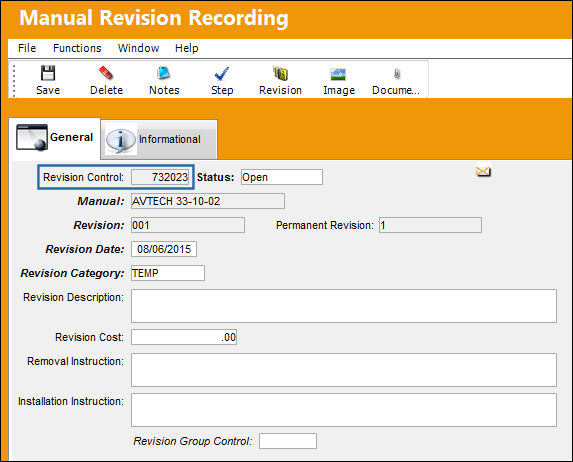Image resolution: width=573 pixels, height=462 pixels.
Task: Click the Revision Date label
Action: coord(85,249)
